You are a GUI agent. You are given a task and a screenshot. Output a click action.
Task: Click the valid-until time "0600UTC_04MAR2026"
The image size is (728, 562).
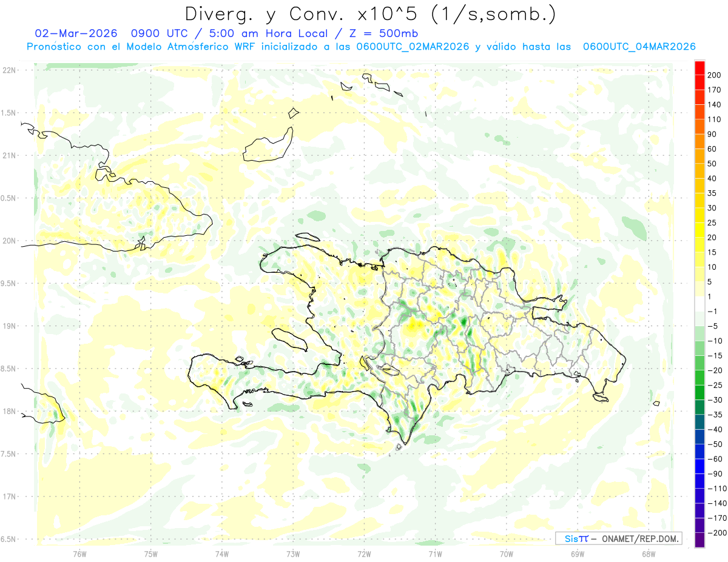pyautogui.click(x=639, y=47)
